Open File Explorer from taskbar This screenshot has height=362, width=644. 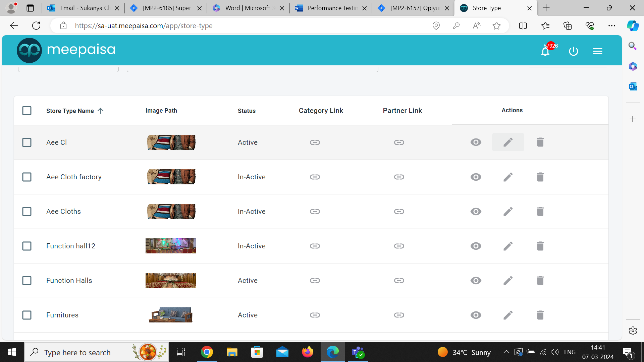point(232,352)
